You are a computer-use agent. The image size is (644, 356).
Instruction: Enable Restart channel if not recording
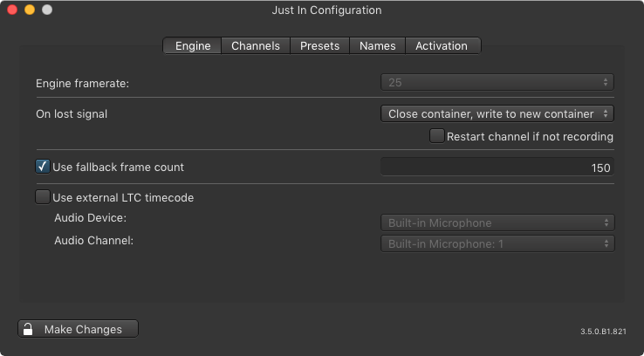tap(436, 136)
